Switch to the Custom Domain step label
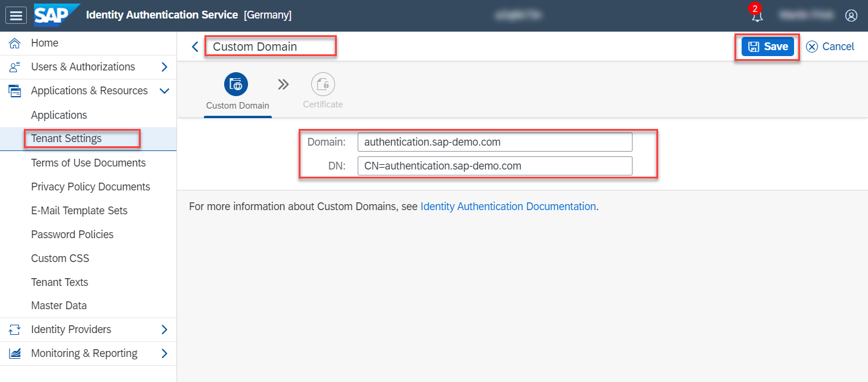This screenshot has height=382, width=868. pyautogui.click(x=238, y=106)
